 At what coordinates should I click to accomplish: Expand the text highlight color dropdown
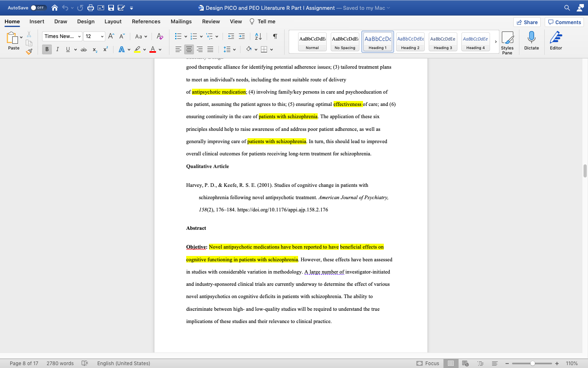point(144,49)
